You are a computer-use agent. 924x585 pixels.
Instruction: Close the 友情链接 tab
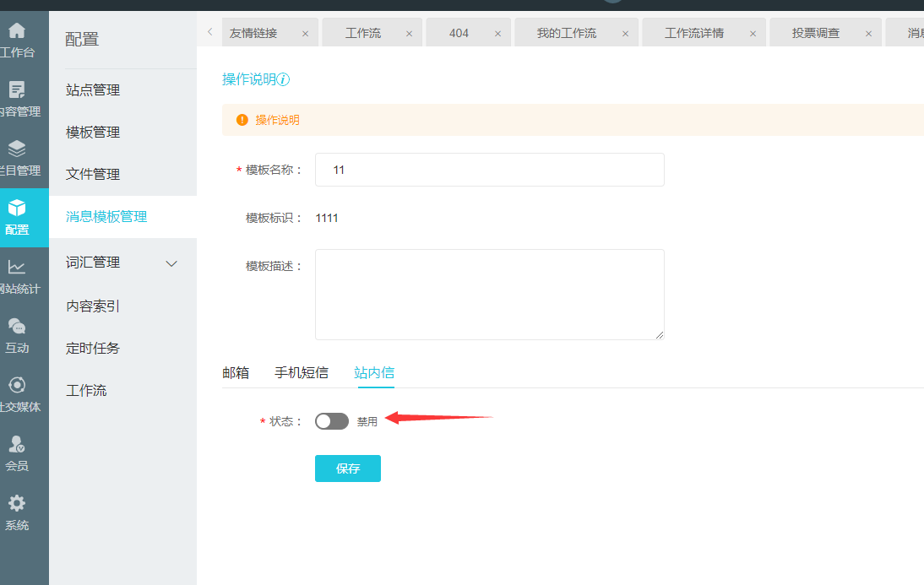pos(305,34)
